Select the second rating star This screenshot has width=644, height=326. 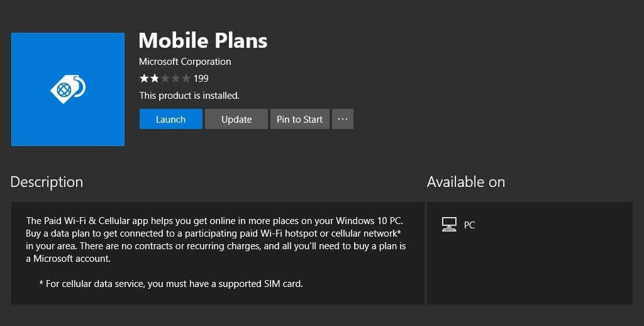[155, 78]
